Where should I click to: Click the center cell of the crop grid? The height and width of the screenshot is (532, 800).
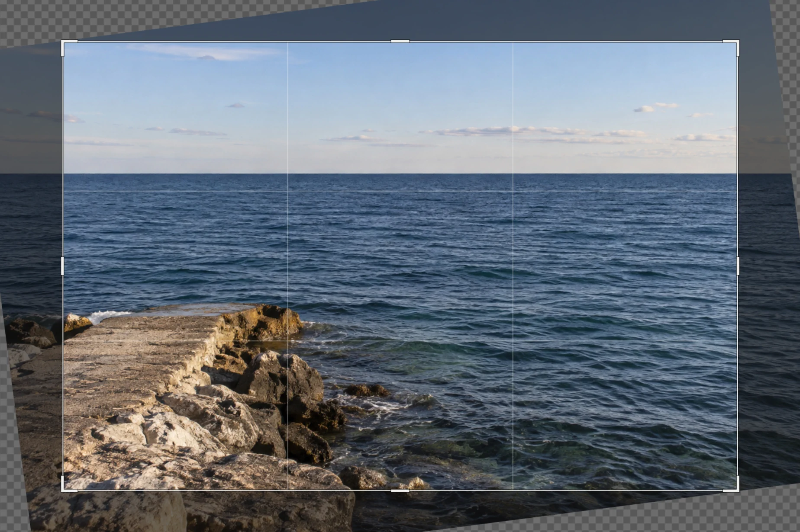coord(400,266)
